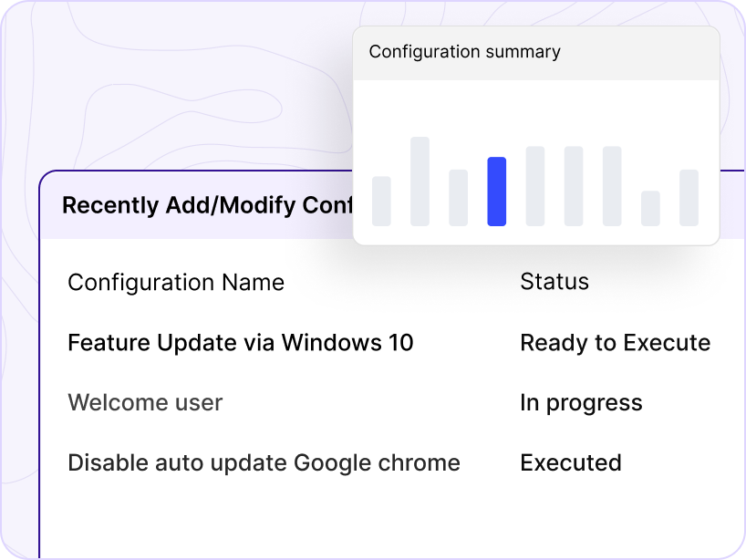Click the first gray bar in chart
The image size is (746, 560).
tap(381, 201)
